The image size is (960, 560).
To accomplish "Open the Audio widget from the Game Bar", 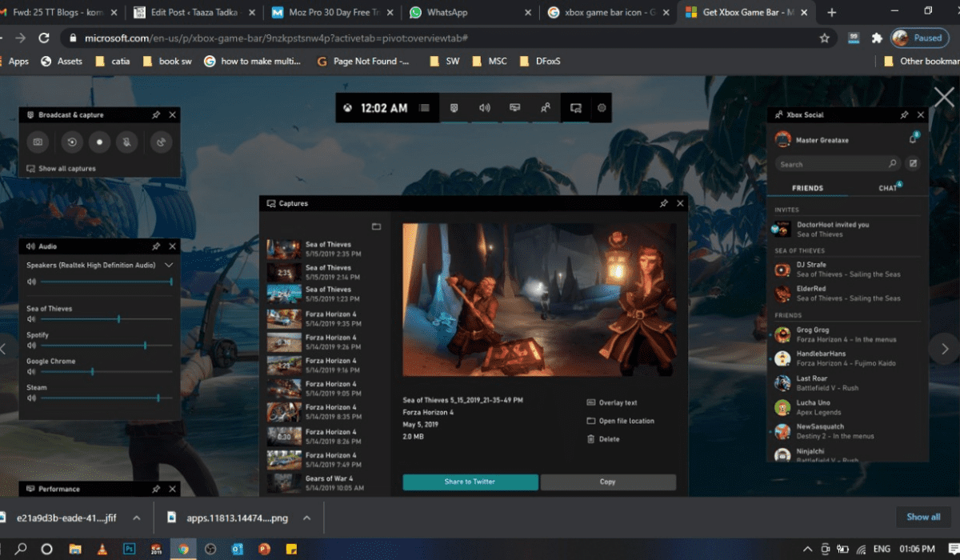I will click(484, 107).
